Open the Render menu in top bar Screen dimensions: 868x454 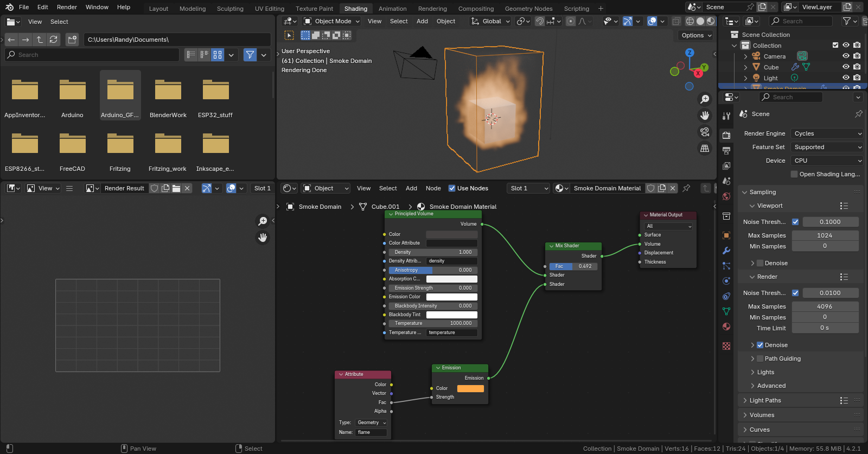click(67, 7)
